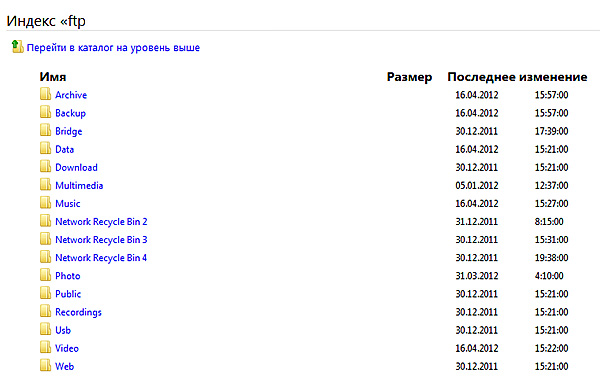The height and width of the screenshot is (387, 600).
Task: Click the folder icon beside Photo
Action: 46,275
